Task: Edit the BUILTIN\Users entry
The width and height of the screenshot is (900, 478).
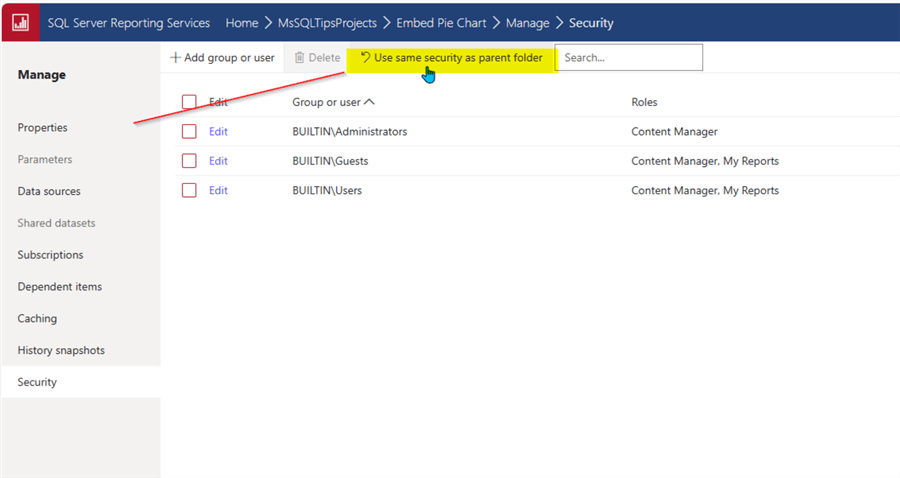Action: pyautogui.click(x=218, y=190)
